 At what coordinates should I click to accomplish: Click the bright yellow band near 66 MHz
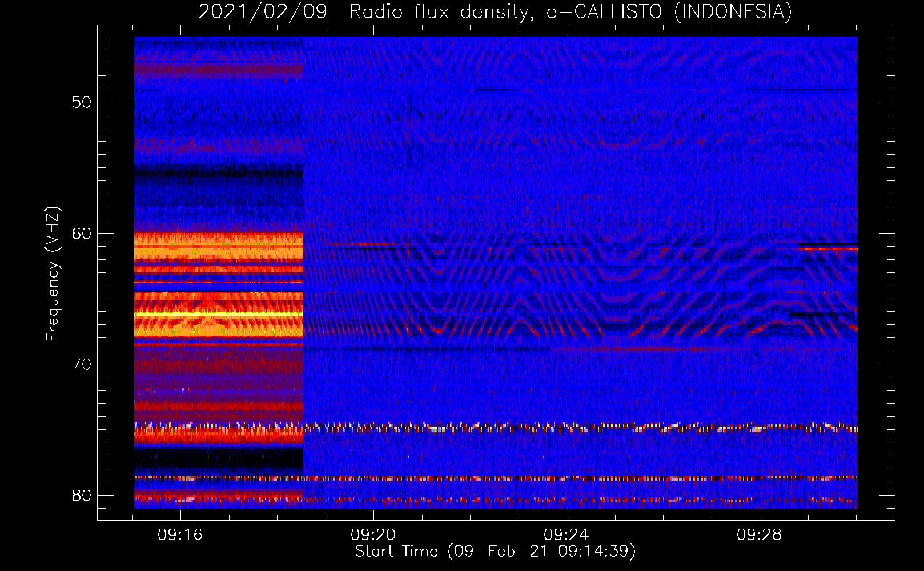(x=219, y=315)
